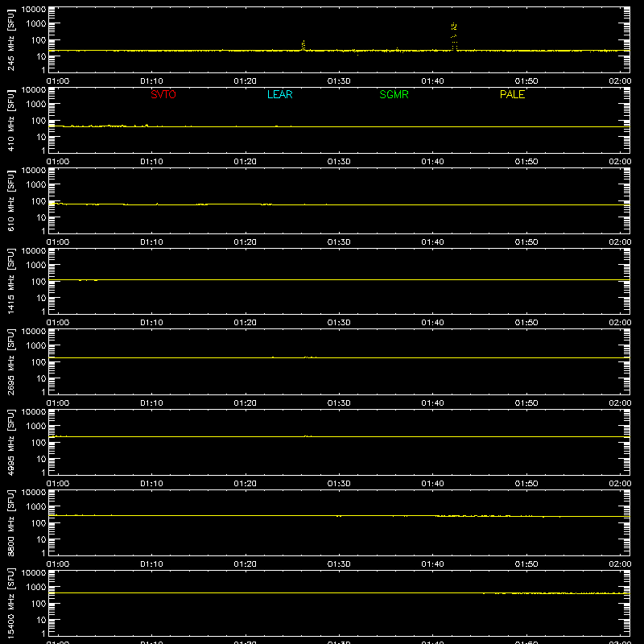
Task: Click the tall 245 MHz burst spike near 01:42
Action: (454, 37)
